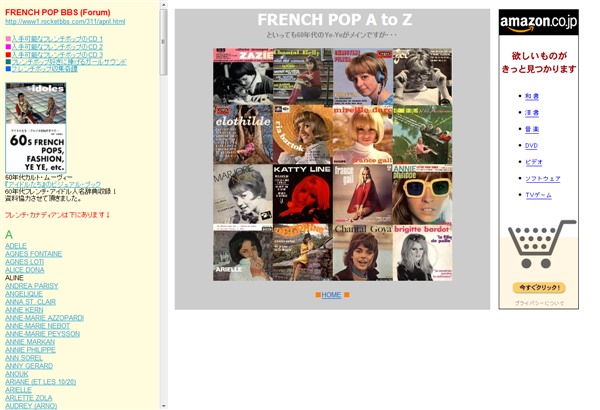Click the Chantal Goya album cover
Image resolution: width=600 pixels, height=410 pixels.
[363, 253]
